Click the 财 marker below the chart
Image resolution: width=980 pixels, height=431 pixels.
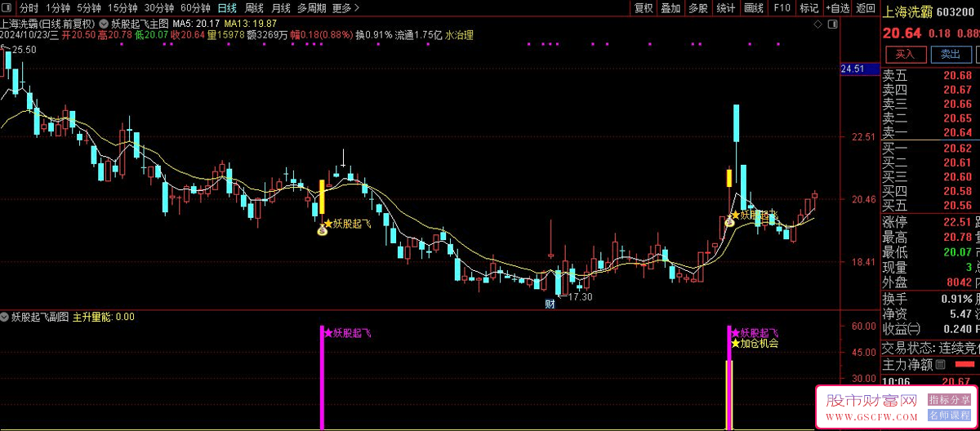pyautogui.click(x=550, y=304)
